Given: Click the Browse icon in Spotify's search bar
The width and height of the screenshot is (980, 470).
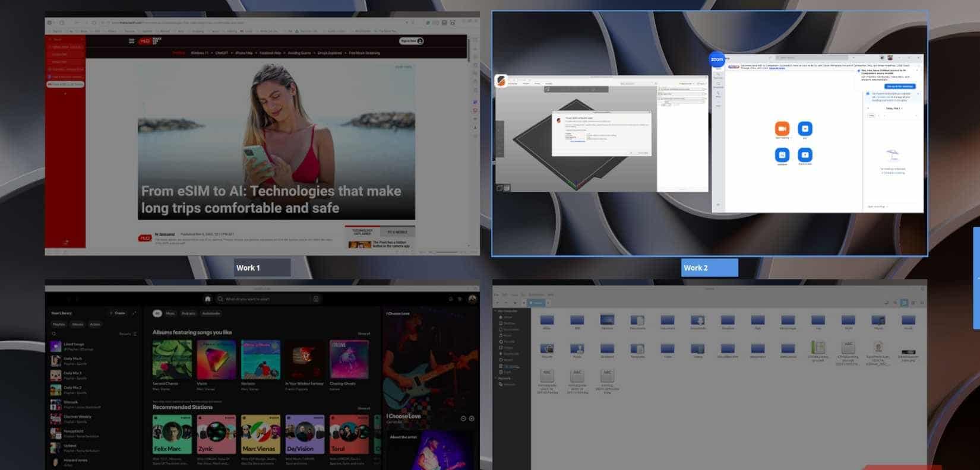Looking at the screenshot, I should click(x=316, y=299).
